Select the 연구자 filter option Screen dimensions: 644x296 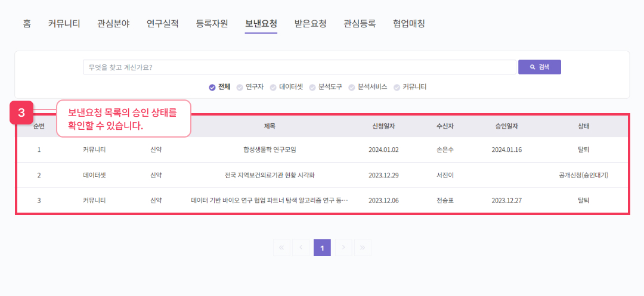coord(250,87)
